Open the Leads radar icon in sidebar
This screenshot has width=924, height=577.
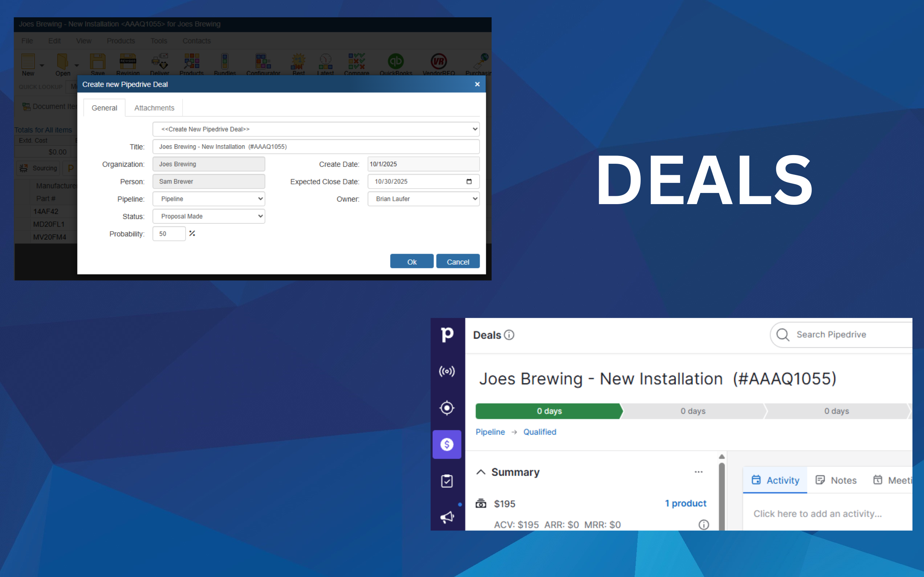447,371
